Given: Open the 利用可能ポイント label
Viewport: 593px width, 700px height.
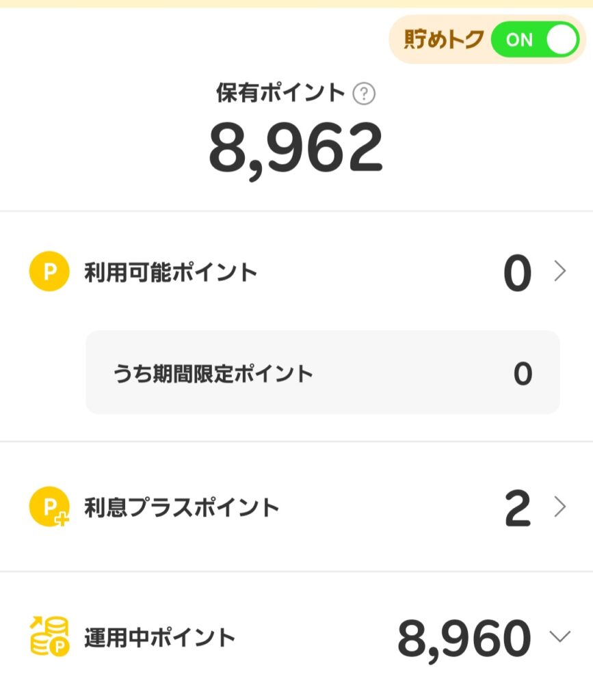Looking at the screenshot, I should click(x=171, y=272).
